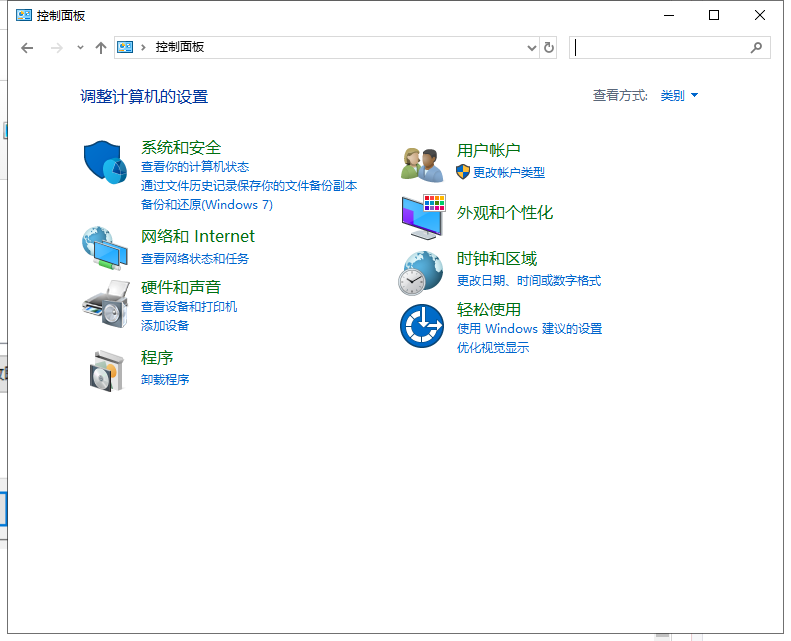Screen dimensions: 791x641
Task: Click 控制面板 breadcrumb in address bar
Action: click(x=180, y=47)
